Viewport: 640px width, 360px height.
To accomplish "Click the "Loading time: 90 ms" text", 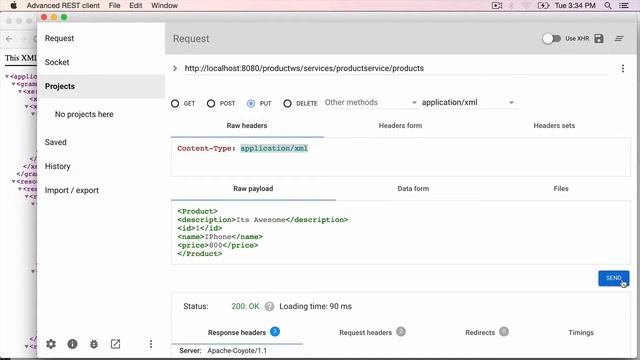I will pos(316,307).
